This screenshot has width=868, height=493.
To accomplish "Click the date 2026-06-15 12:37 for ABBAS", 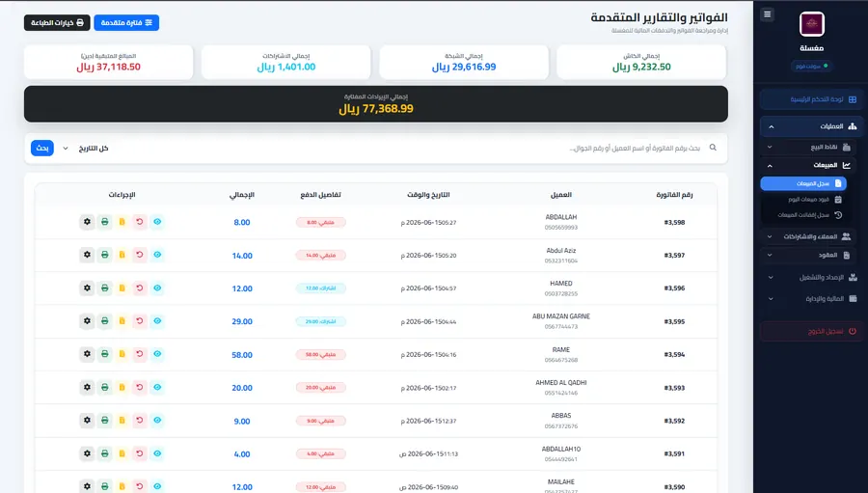I will 429,421.
